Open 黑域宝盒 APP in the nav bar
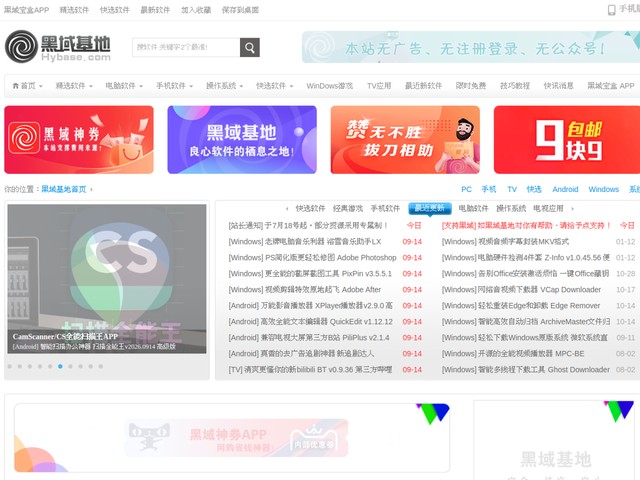This screenshot has height=480, width=640. click(611, 86)
